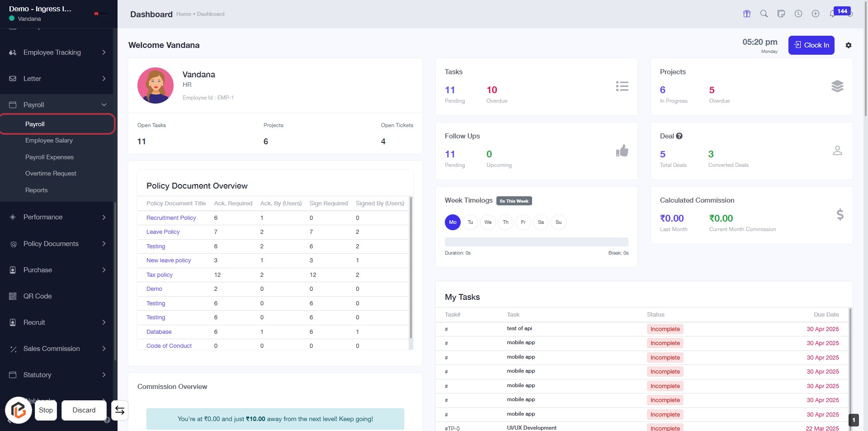This screenshot has width=868, height=431.
Task: Select We day in Week Timelogs
Action: (x=488, y=222)
